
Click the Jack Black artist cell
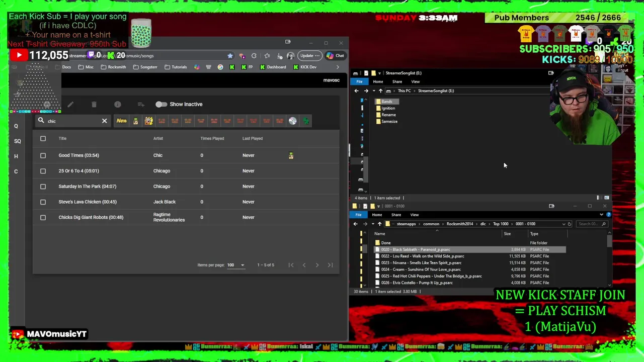(165, 202)
